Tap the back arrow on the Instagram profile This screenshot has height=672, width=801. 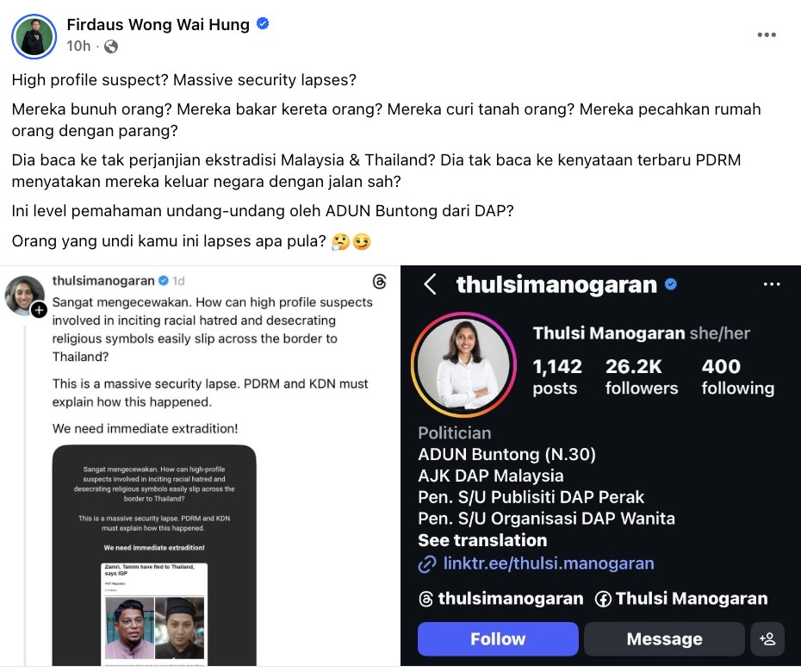coord(430,284)
